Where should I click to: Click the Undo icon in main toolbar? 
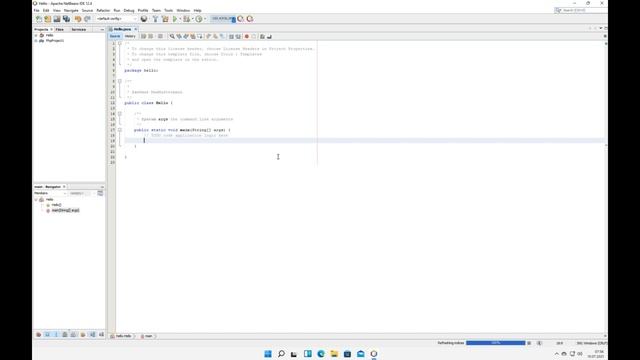pyautogui.click(x=78, y=19)
